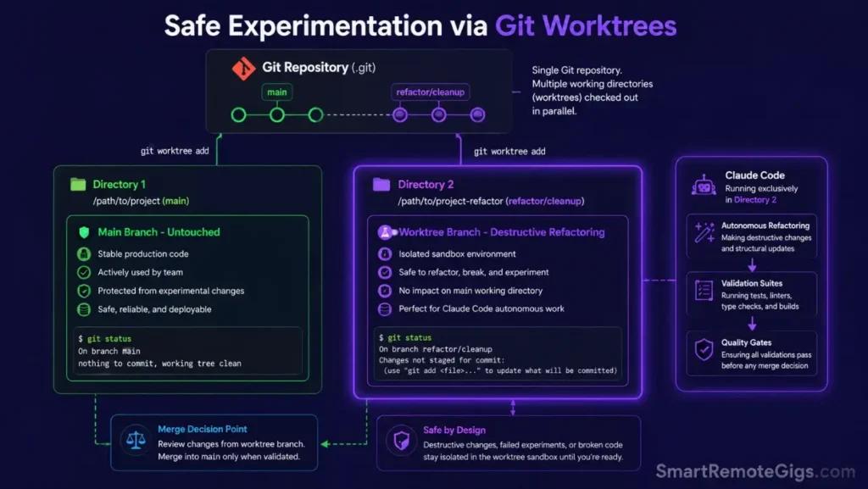The height and width of the screenshot is (489, 868).
Task: Click the Merge Decision Point title
Action: coord(202,430)
